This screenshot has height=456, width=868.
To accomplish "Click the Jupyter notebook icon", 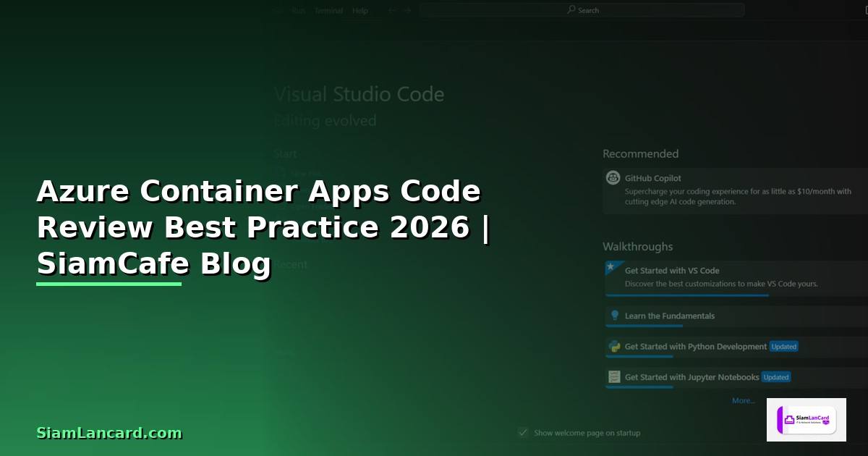I will click(614, 377).
